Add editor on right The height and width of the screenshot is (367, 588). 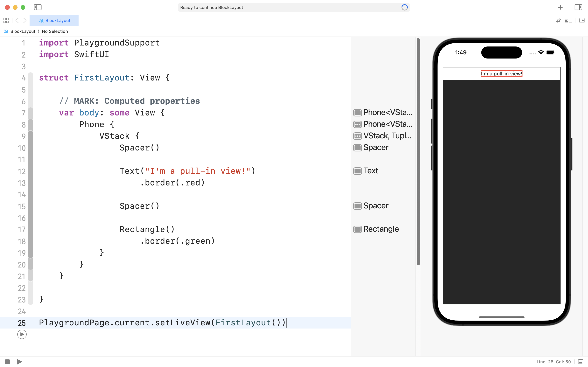[582, 20]
